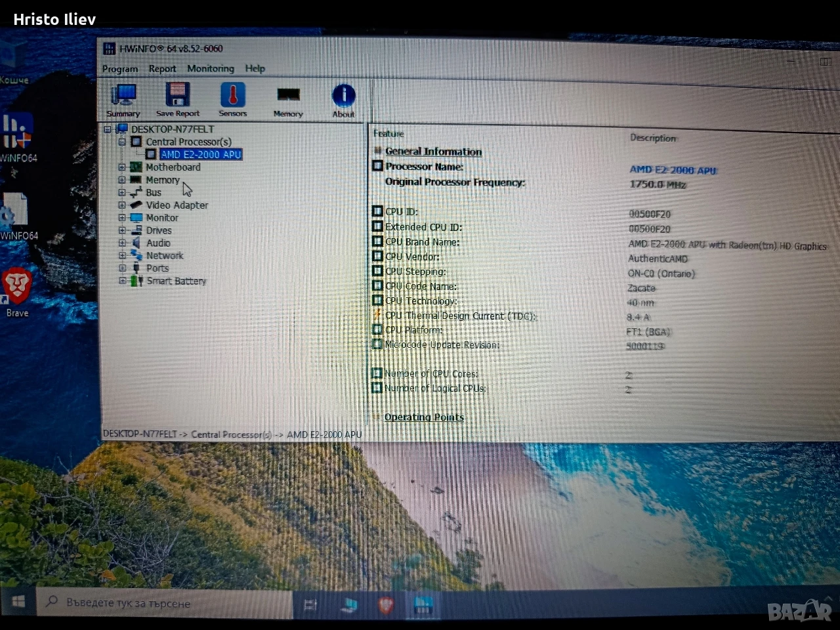Collapse the DESKTOP-N77FELT tree node

pyautogui.click(x=108, y=129)
